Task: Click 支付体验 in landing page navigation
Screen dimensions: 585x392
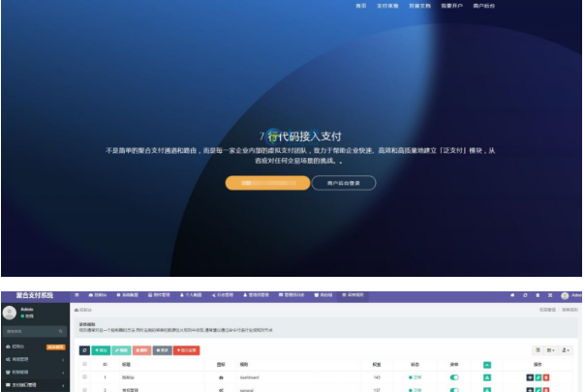Action: 387,6
